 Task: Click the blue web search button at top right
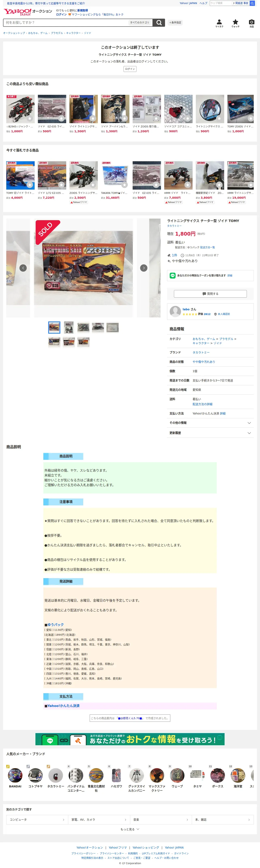click(252, 3)
